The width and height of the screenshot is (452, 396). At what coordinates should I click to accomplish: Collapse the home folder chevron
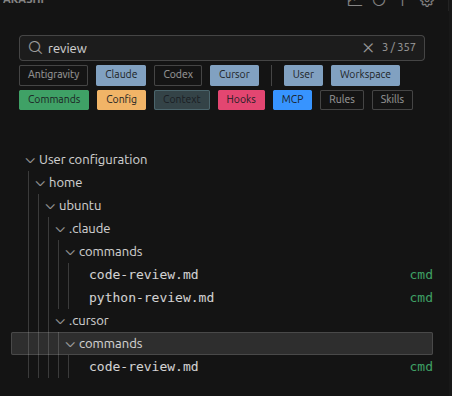coord(40,184)
